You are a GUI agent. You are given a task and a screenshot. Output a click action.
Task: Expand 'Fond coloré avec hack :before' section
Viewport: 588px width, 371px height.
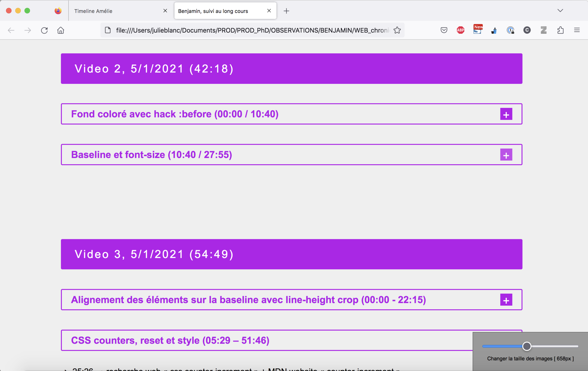coord(506,114)
